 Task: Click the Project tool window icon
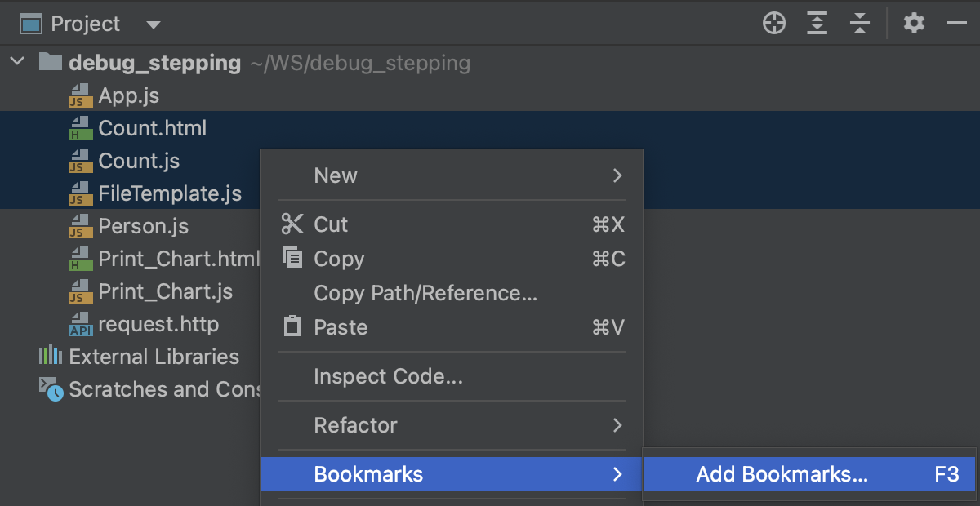pyautogui.click(x=33, y=23)
